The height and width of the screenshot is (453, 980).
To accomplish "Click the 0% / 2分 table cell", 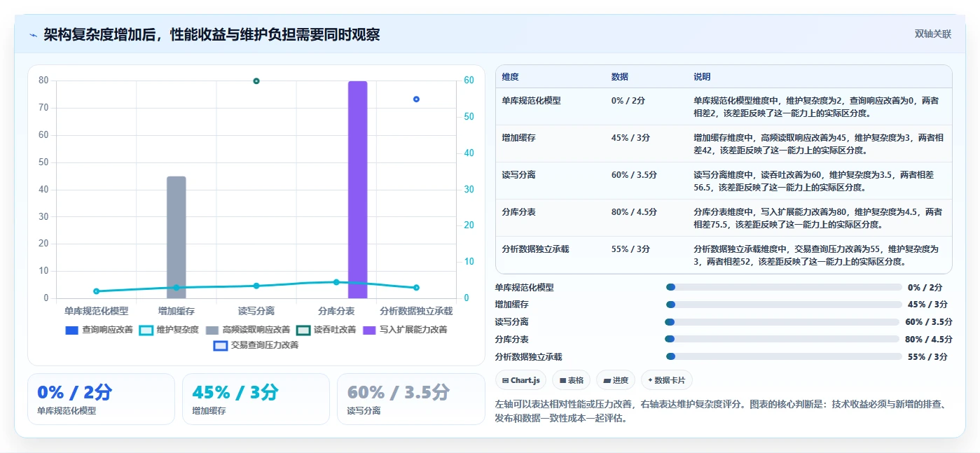I will point(628,101).
